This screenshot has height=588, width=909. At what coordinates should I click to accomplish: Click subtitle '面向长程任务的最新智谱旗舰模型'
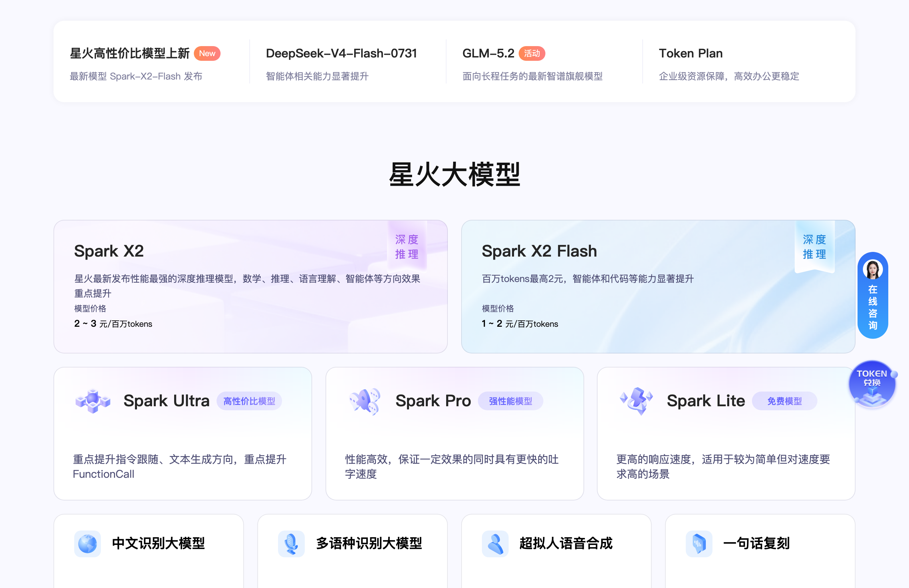[x=532, y=77]
